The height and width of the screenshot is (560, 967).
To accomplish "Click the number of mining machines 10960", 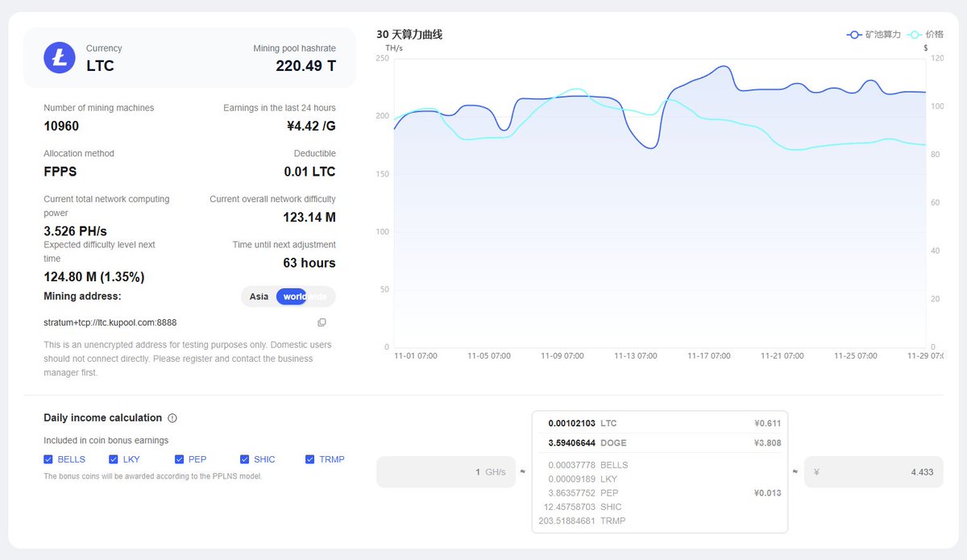I will coord(61,127).
